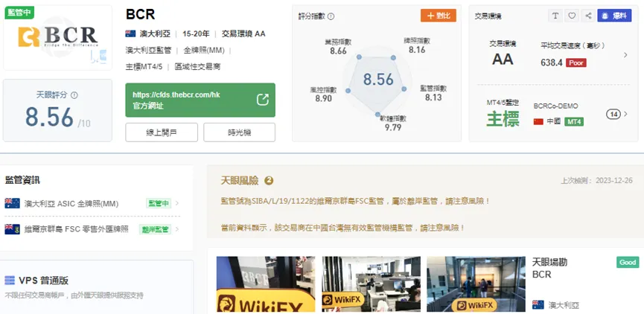Click the 風控指數 8.90 label
The height and width of the screenshot is (314, 644).
click(324, 94)
